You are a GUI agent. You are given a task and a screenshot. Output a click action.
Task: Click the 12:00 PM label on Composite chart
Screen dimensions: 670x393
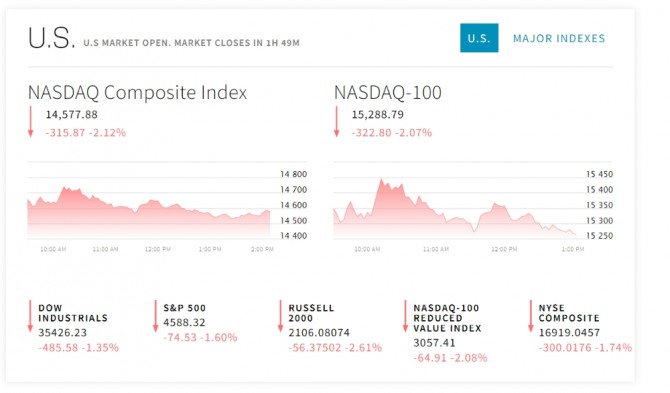[158, 249]
